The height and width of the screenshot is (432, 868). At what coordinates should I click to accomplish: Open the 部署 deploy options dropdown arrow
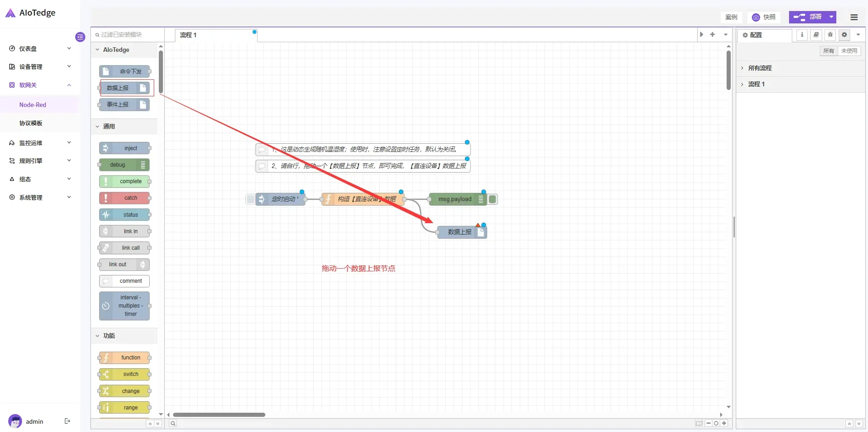click(831, 17)
